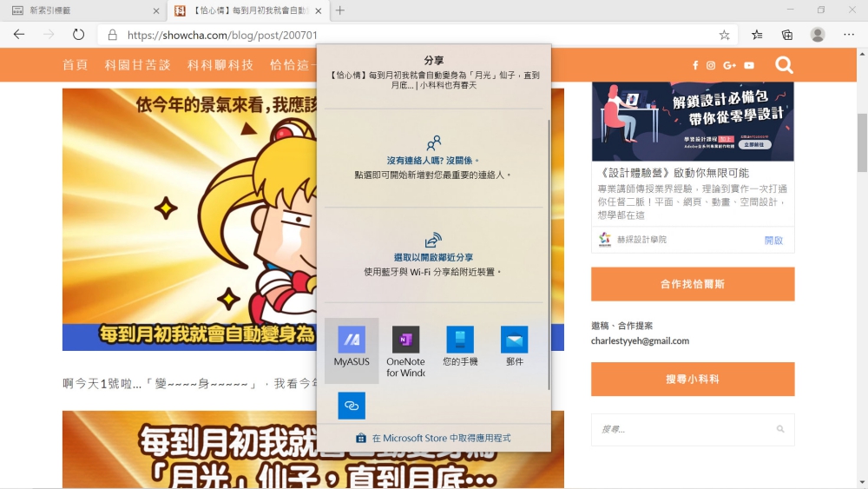Add this page to favorites with the star
The height and width of the screenshot is (489, 868).
(724, 35)
